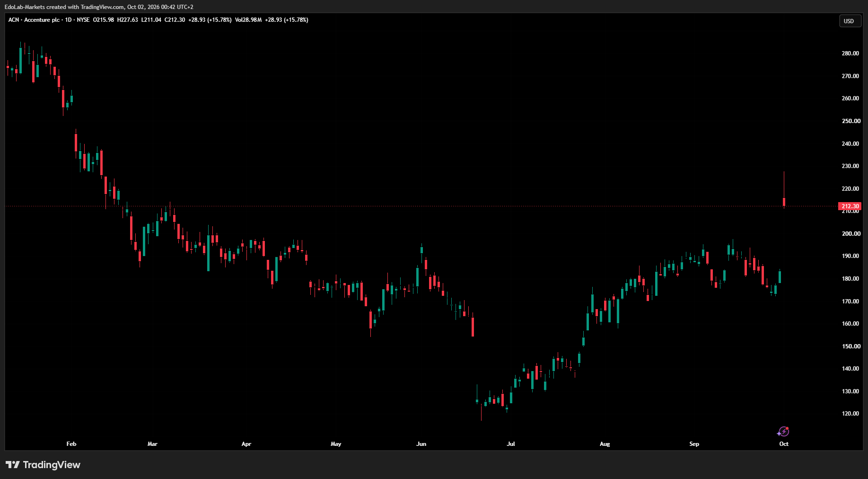Screen dimensions: 868x479
Task: Click the 250.00 price axis label
Action: pos(850,121)
